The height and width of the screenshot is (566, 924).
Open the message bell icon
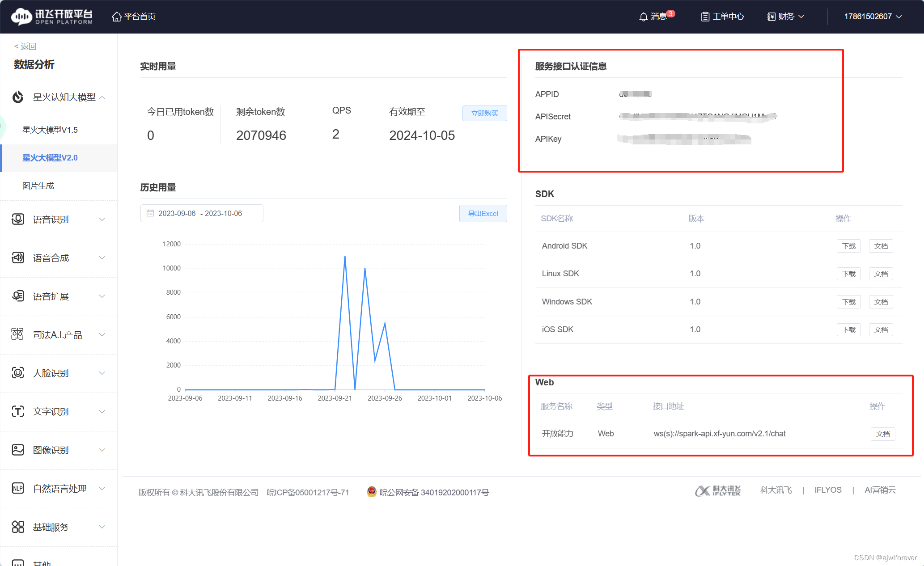click(x=643, y=17)
